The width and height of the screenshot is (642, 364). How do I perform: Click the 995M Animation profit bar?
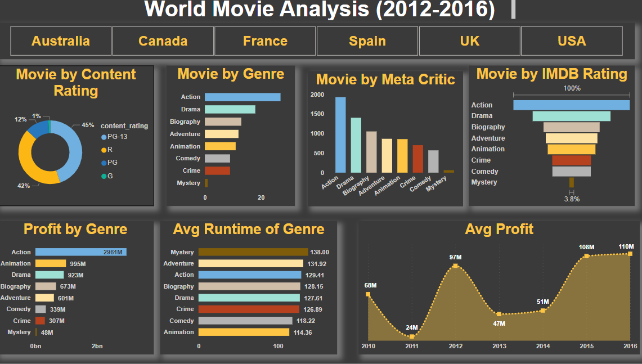pyautogui.click(x=51, y=264)
